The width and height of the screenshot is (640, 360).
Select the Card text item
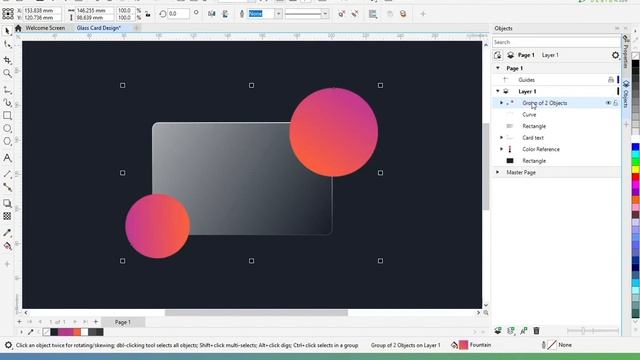coord(533,138)
